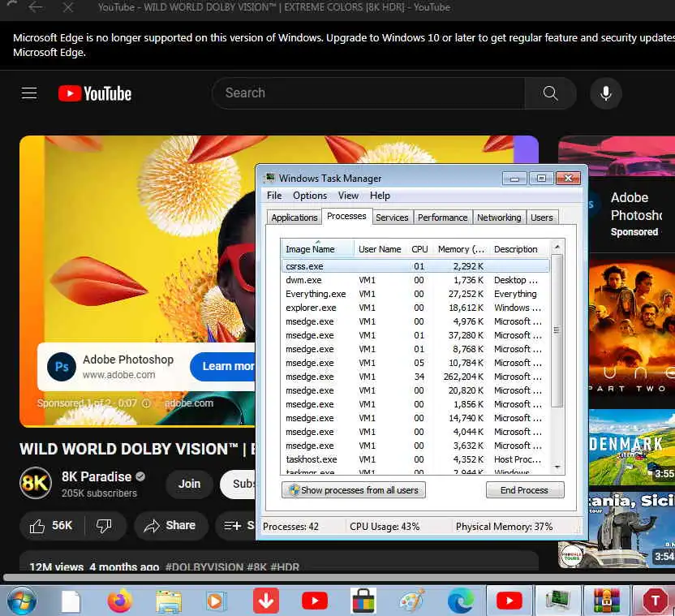Image resolution: width=675 pixels, height=616 pixels.
Task: Click the process list scrollbar thumb
Action: pyautogui.click(x=557, y=330)
